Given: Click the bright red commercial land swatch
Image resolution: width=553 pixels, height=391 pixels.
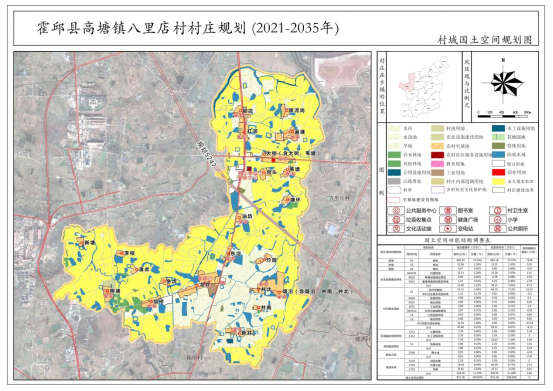Looking at the screenshot, I should [499, 172].
